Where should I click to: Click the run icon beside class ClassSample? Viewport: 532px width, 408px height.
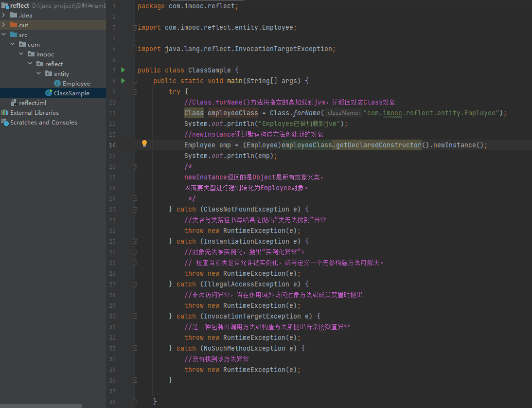pyautogui.click(x=123, y=70)
